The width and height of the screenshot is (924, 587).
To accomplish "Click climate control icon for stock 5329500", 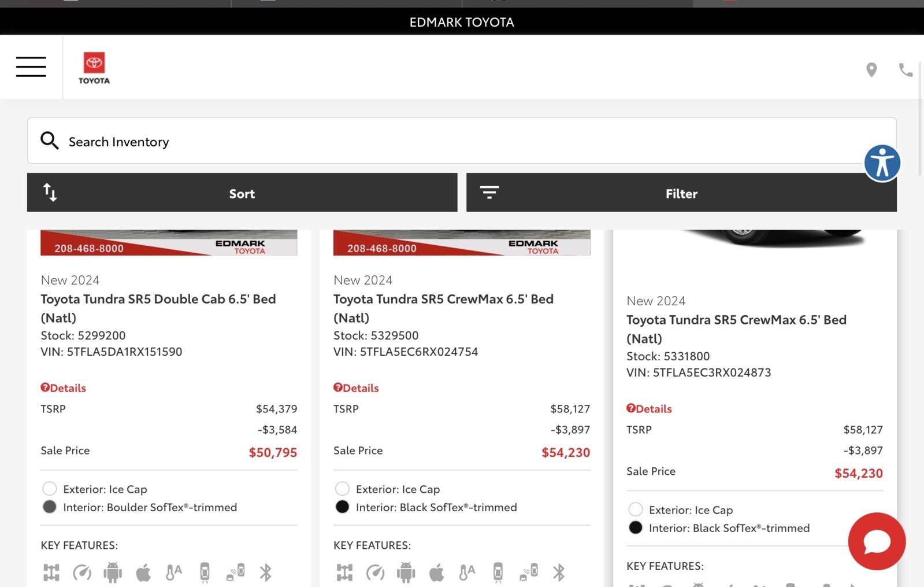I will (467, 573).
